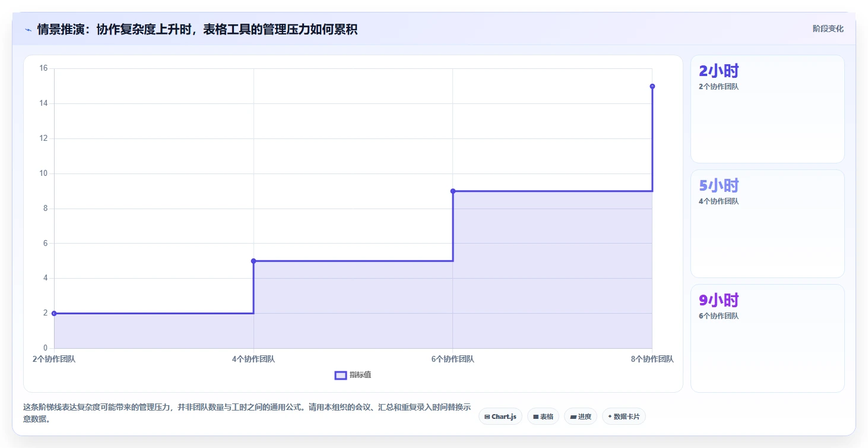The width and height of the screenshot is (868, 448).
Task: Click the lightning icon beside the heading
Action: [x=28, y=30]
